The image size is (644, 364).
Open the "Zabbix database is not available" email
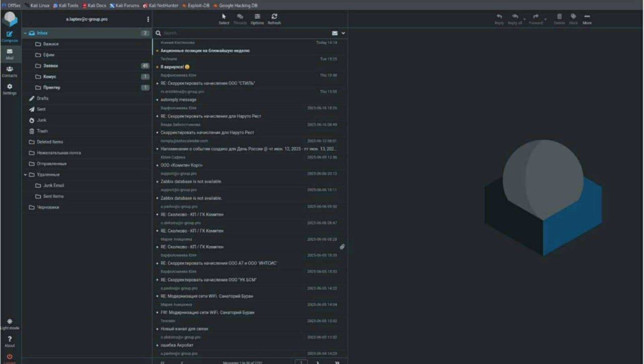(191, 181)
